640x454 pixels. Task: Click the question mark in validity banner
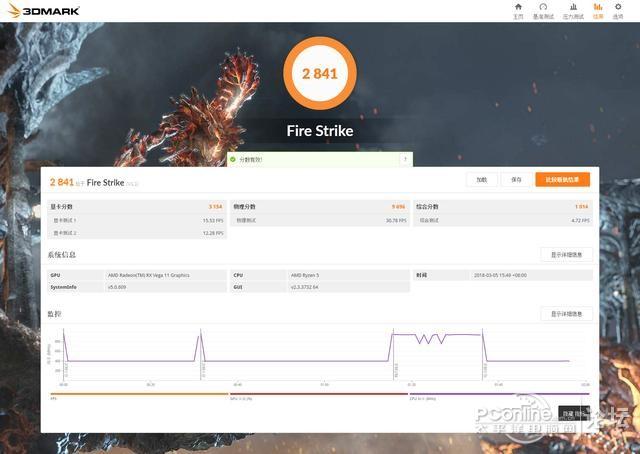(405, 159)
